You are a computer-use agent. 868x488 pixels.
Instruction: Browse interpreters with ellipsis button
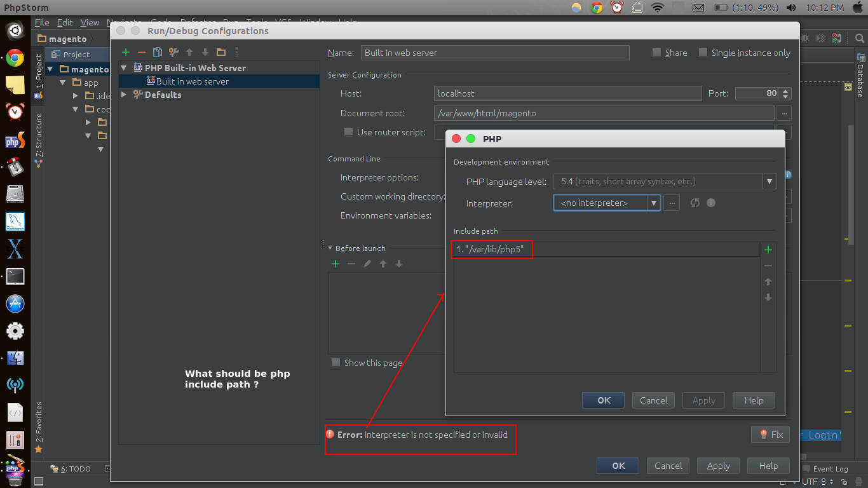click(672, 203)
